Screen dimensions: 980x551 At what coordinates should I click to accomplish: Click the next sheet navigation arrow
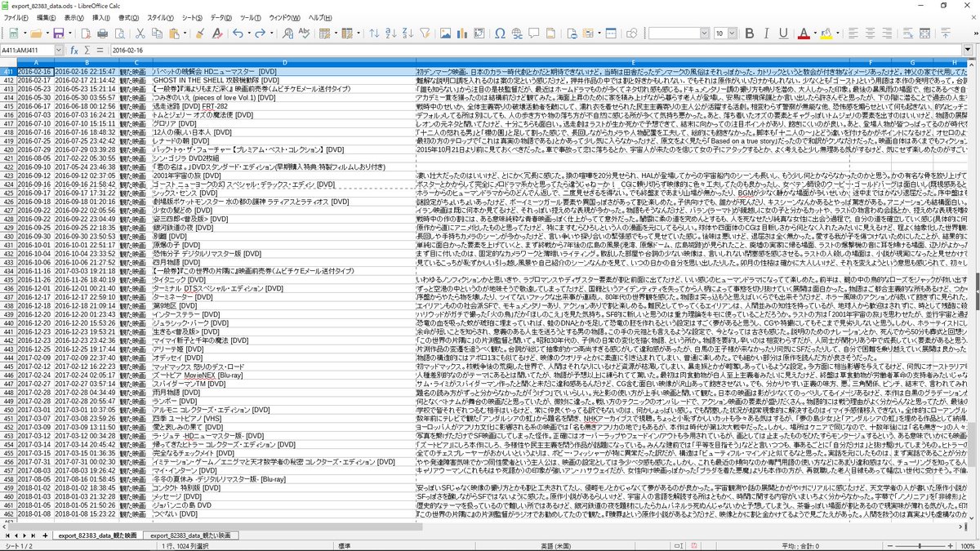click(24, 535)
